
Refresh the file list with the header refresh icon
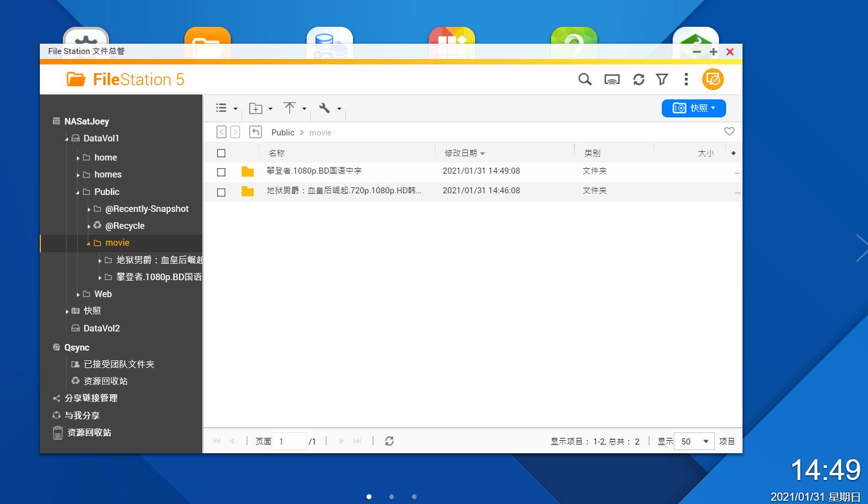[638, 80]
